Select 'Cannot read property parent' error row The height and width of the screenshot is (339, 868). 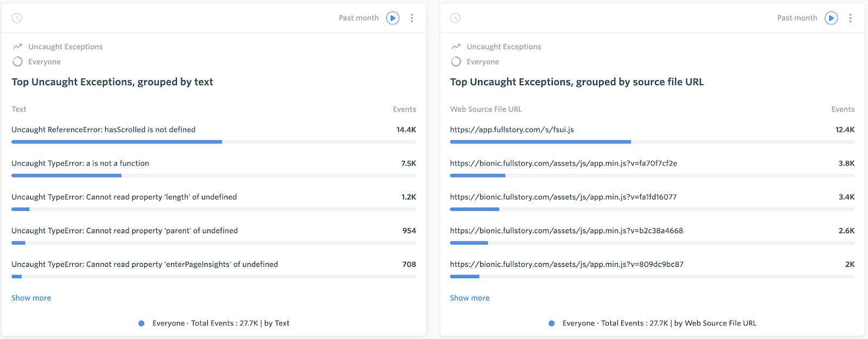pyautogui.click(x=125, y=231)
